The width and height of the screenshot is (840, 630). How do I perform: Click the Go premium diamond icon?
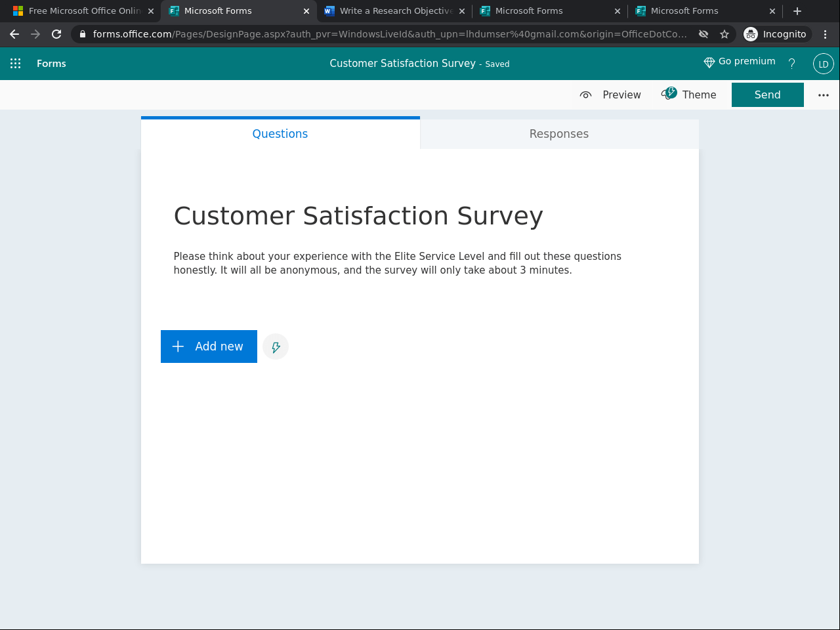coord(708,62)
